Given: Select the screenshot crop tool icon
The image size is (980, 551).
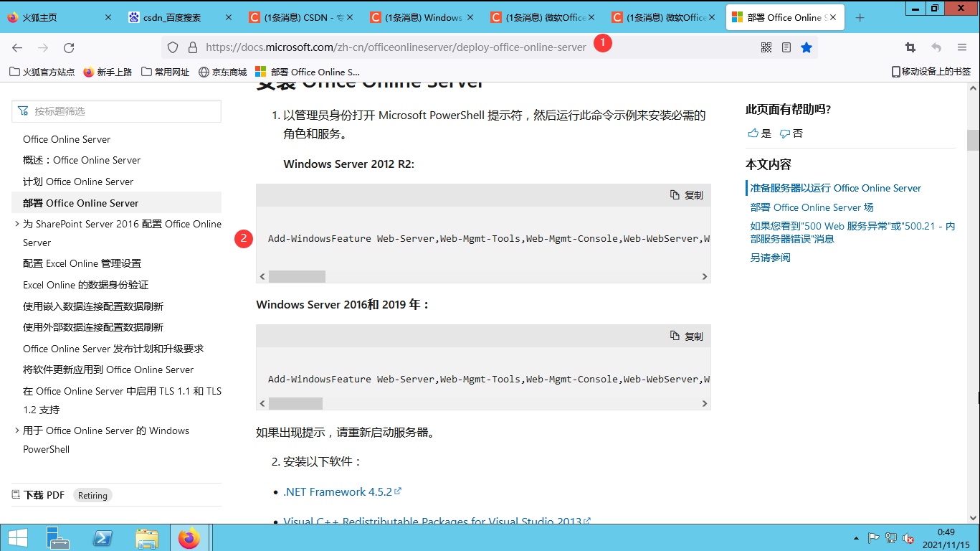Looking at the screenshot, I should (x=910, y=46).
